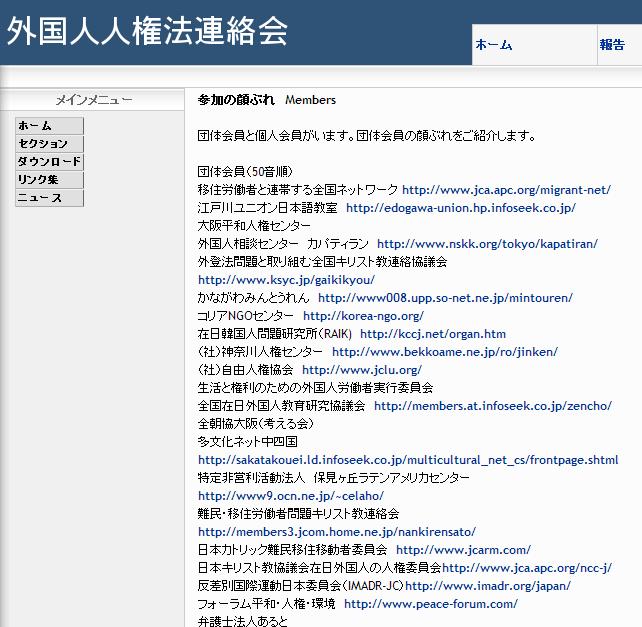Visit the edogawa-union.hp.infoseek.co.jp link
This screenshot has width=642, height=627.
click(x=461, y=208)
